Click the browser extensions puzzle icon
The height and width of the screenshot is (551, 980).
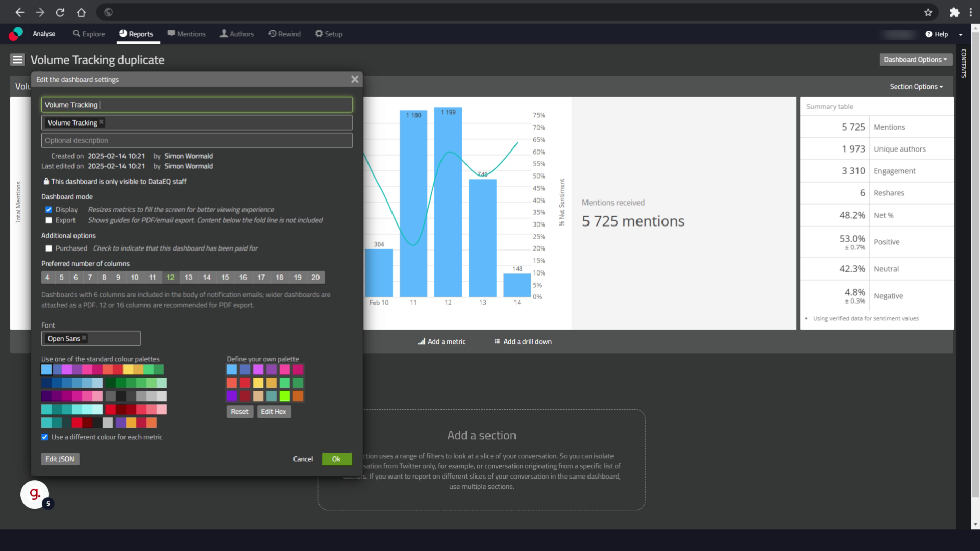pyautogui.click(x=954, y=12)
